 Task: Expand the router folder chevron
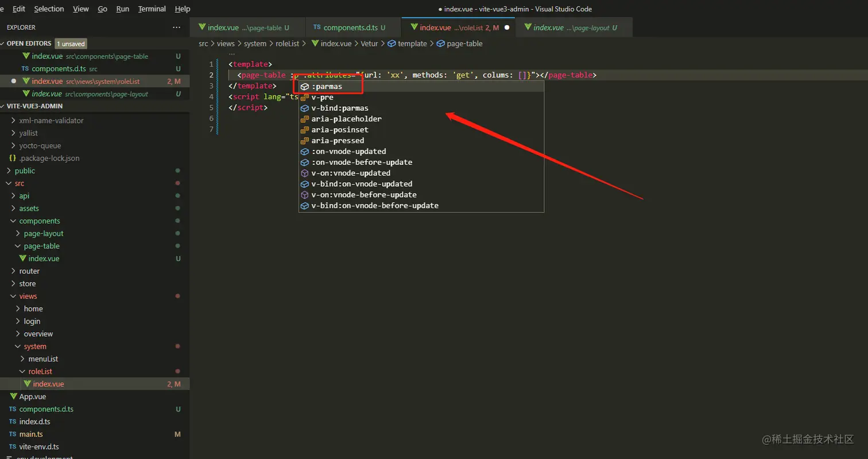point(13,271)
